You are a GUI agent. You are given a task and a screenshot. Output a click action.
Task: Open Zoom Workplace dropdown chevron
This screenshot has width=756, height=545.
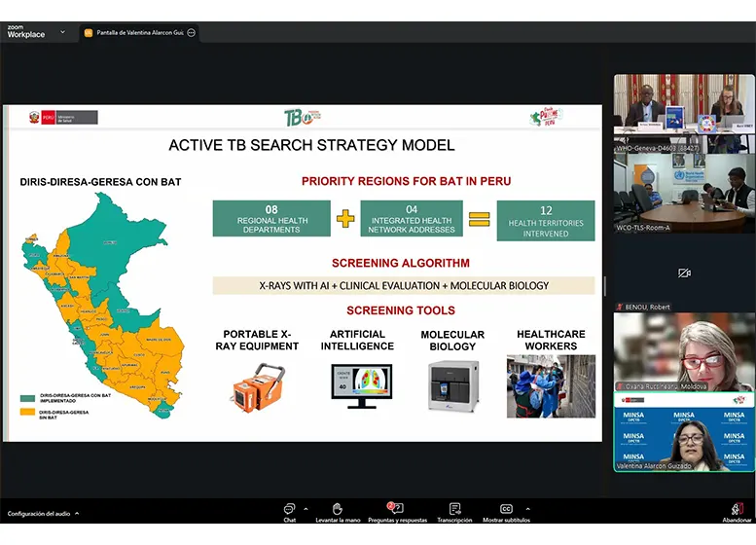pos(63,31)
